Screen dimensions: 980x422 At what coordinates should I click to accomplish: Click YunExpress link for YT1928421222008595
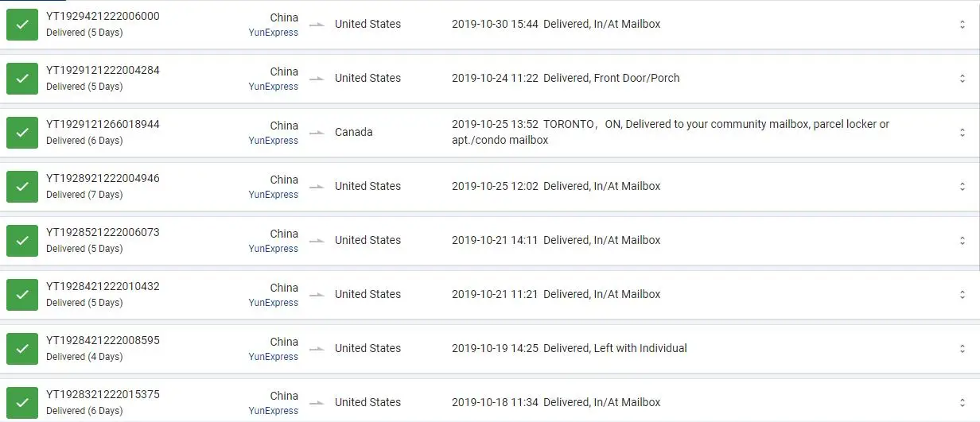coord(273,357)
